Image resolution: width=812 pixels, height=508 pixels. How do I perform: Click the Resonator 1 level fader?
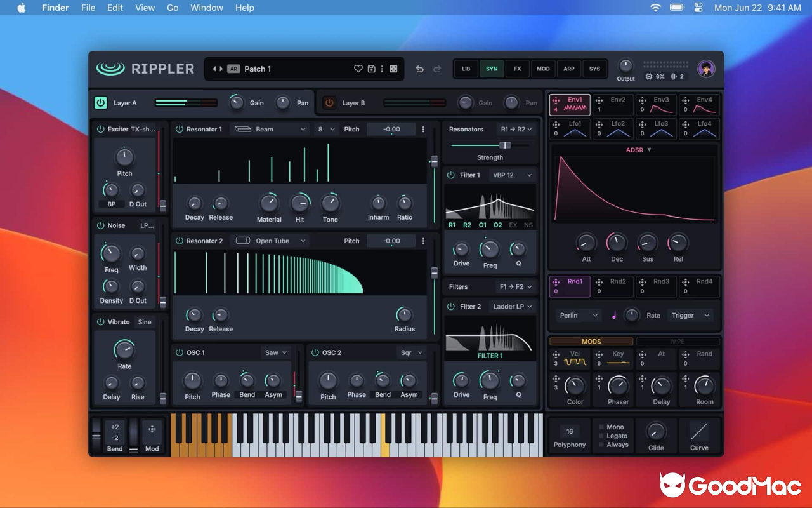tap(434, 160)
